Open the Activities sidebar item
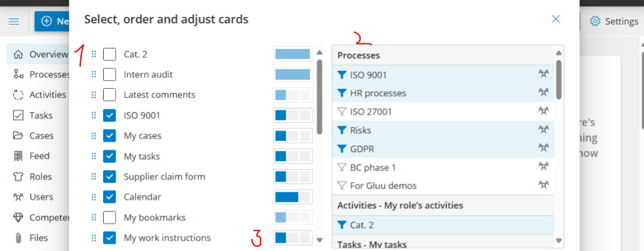 (47, 95)
